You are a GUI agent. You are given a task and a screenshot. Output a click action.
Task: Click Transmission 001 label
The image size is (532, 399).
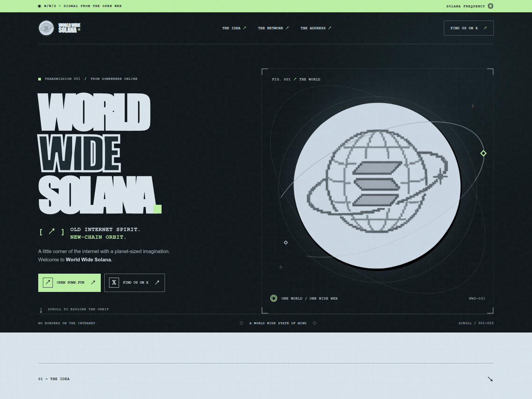63,79
